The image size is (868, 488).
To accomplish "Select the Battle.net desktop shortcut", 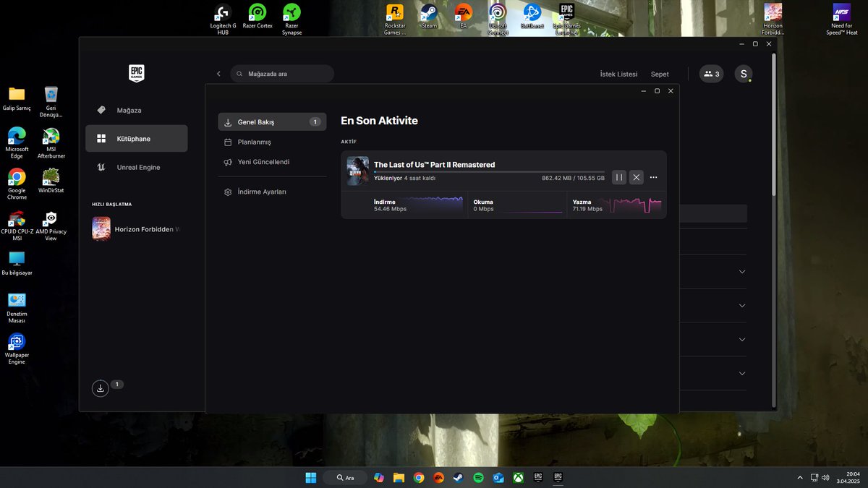I will [x=532, y=17].
